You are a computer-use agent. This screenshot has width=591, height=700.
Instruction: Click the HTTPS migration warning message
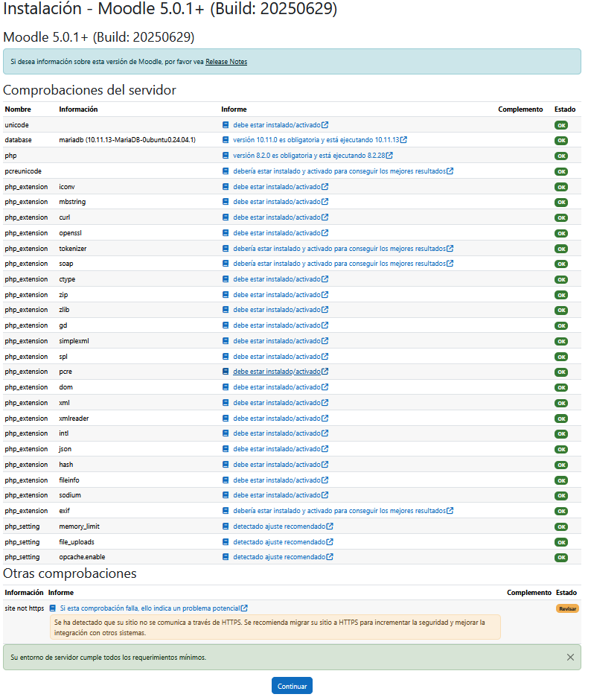275,627
